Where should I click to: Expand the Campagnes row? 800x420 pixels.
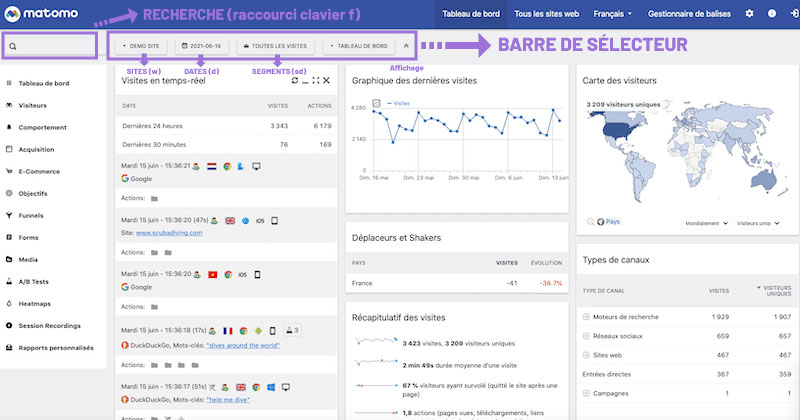pos(586,393)
